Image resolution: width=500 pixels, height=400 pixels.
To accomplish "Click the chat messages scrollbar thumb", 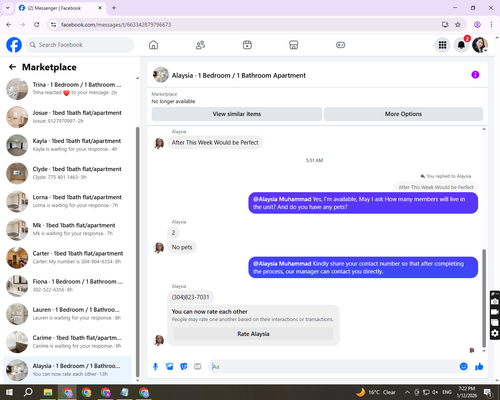I will (x=484, y=298).
